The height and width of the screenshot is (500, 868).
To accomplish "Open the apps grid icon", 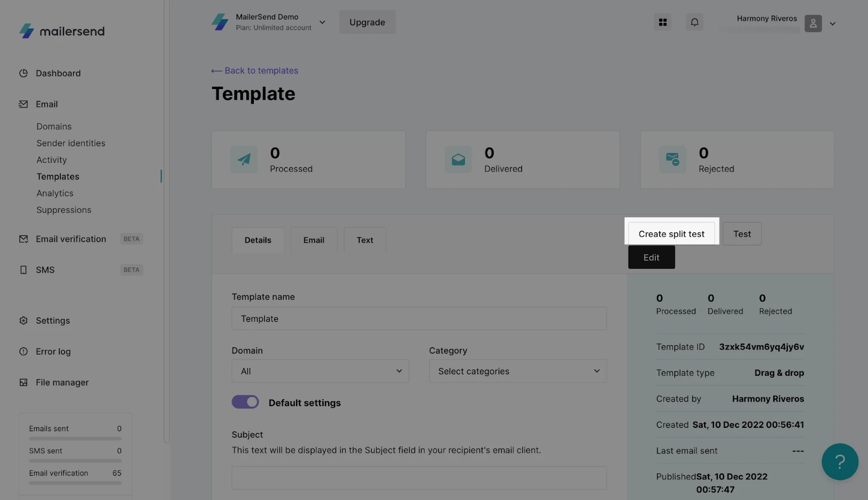I will pyautogui.click(x=662, y=22).
